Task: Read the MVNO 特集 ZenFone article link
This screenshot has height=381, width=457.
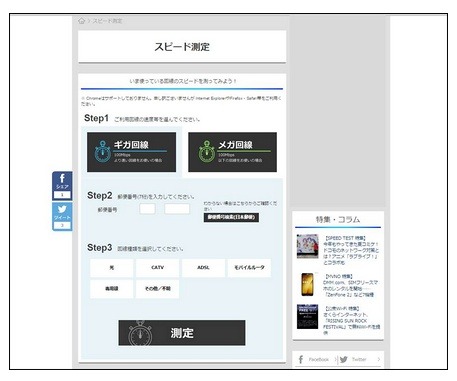Action: [350, 286]
